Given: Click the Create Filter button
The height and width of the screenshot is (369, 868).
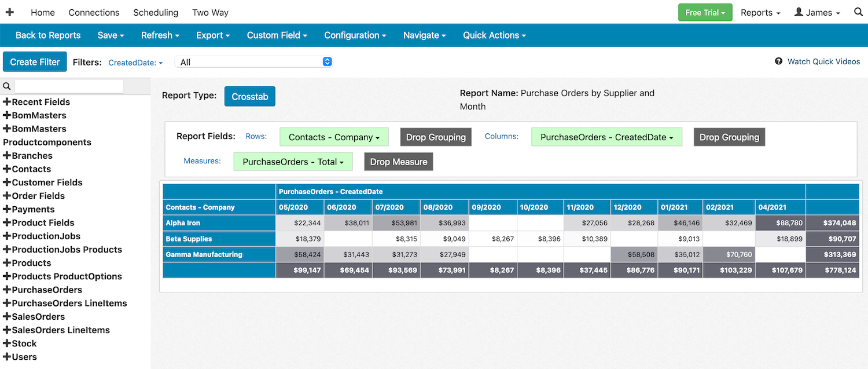Looking at the screenshot, I should click(35, 62).
